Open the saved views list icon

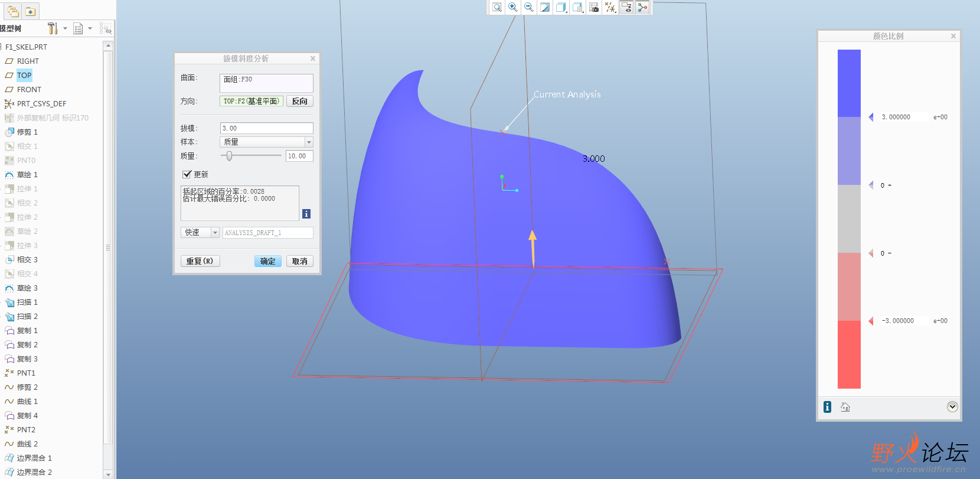(x=578, y=7)
